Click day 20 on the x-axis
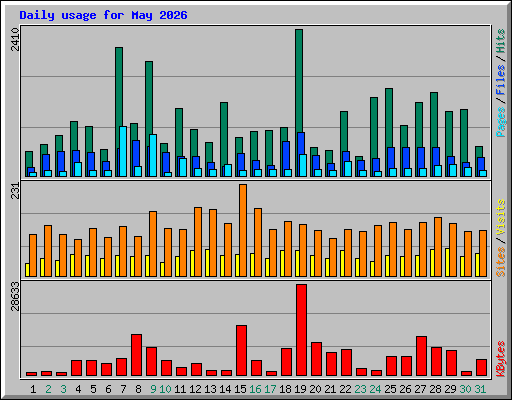Screen dimensions: 512x400 point(315,389)
